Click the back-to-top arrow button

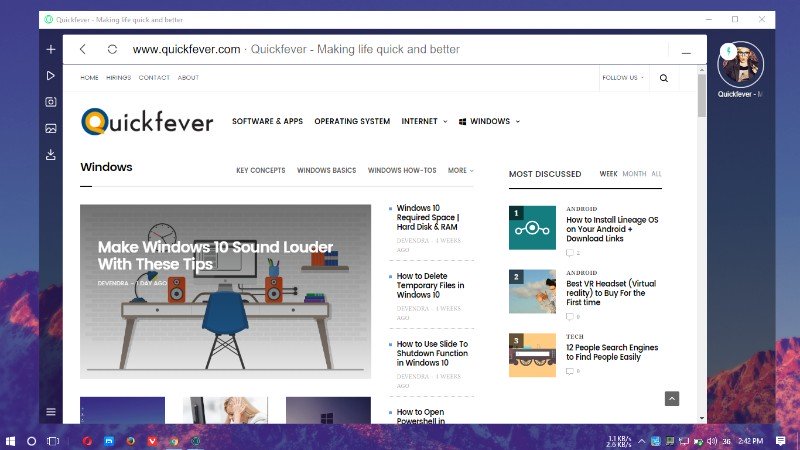tap(672, 398)
